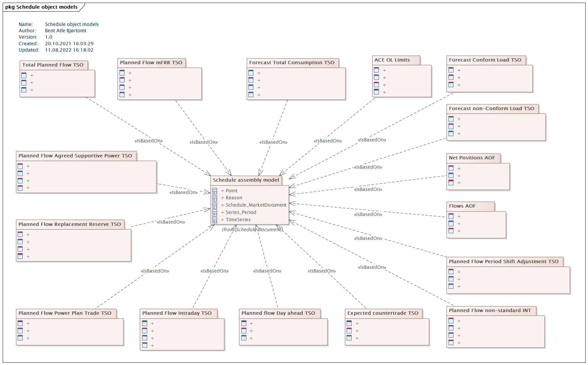Click IsBasedOn label on Planned Flow Agreed Supportive connector
588x365 pixels.
pyautogui.click(x=183, y=192)
